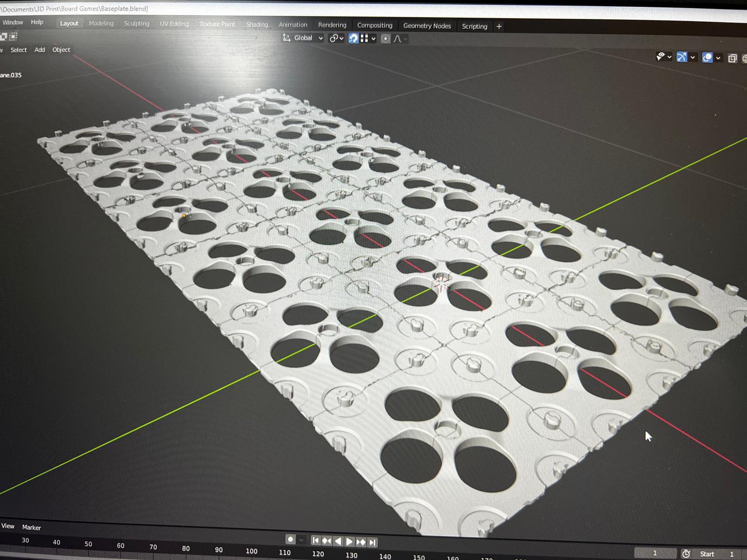The height and width of the screenshot is (560, 747).
Task: Jump to the timeline's first frame
Action: 316,540
